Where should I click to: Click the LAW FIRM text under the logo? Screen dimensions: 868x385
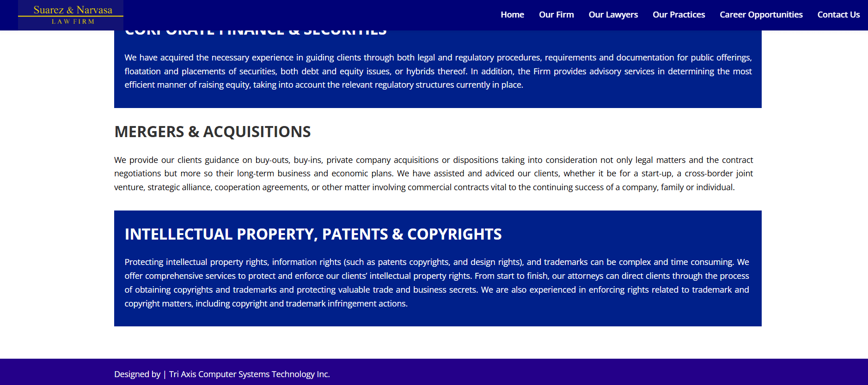71,20
